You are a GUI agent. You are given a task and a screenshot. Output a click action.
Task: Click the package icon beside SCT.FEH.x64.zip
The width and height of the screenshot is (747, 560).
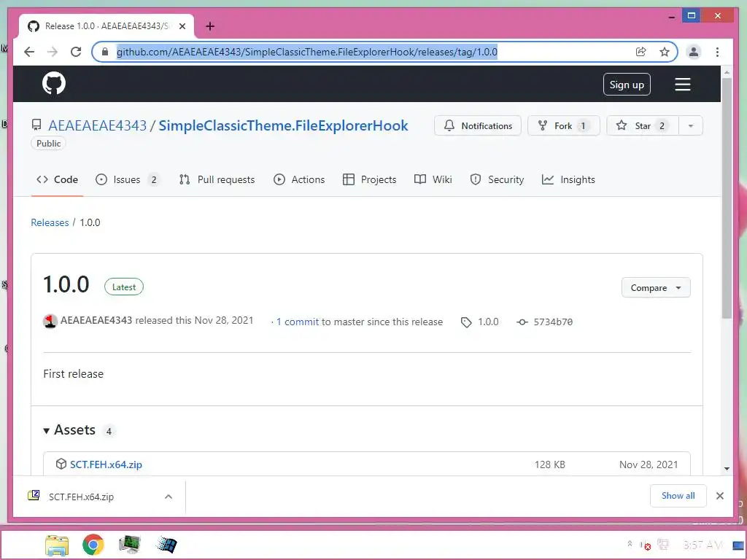pyautogui.click(x=61, y=464)
